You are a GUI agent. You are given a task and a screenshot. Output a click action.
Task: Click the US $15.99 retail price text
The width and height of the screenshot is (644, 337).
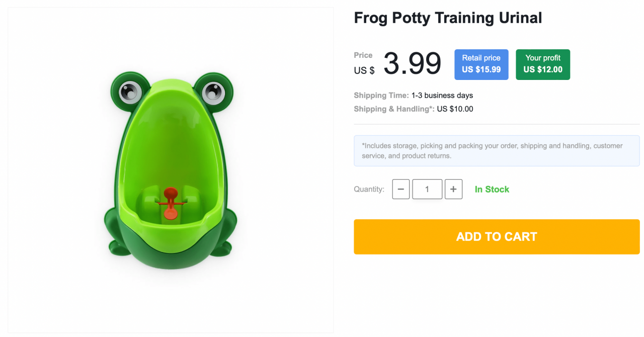pos(481,69)
